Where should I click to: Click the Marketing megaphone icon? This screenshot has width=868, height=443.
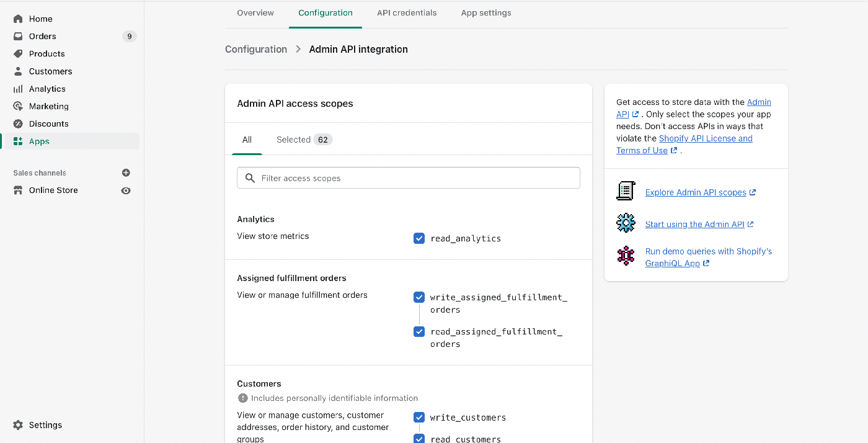18,106
